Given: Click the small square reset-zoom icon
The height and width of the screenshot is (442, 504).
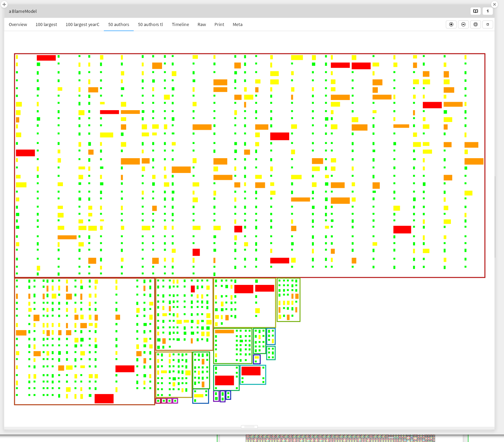Looking at the screenshot, I should tap(488, 24).
